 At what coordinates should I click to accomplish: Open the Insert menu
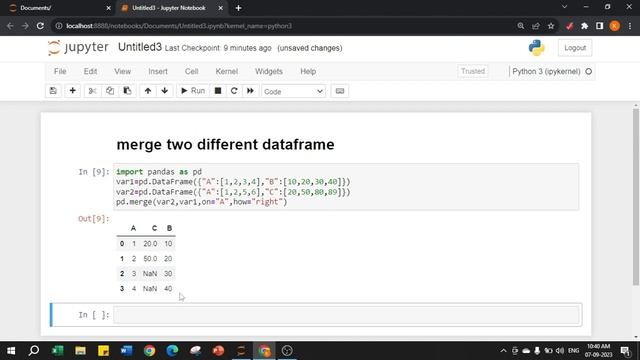158,71
